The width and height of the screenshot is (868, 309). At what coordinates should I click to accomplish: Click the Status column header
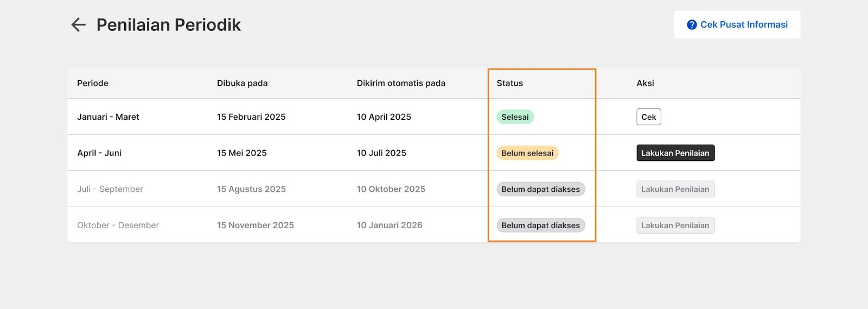(510, 83)
